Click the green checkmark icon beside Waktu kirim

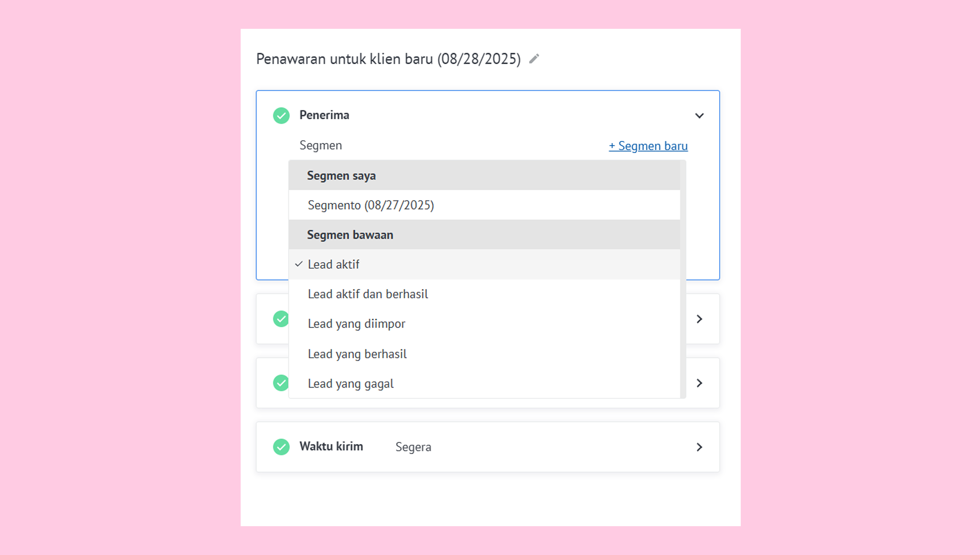point(281,447)
